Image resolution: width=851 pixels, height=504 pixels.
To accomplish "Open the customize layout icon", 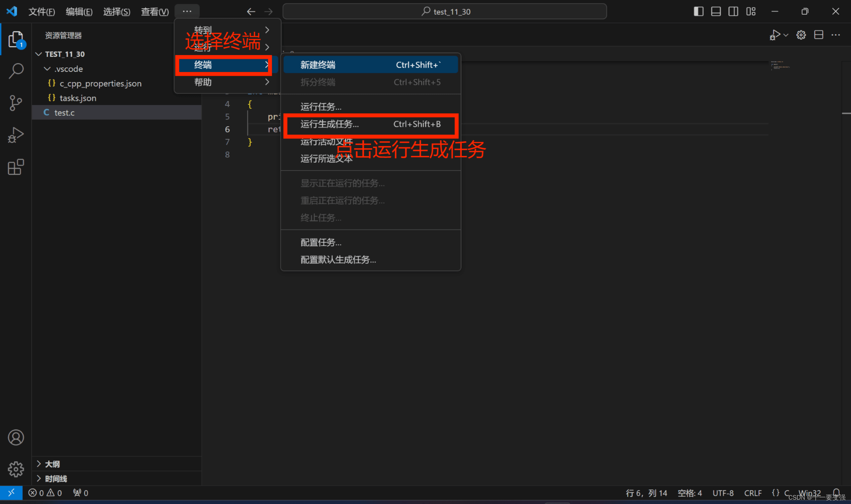I will coord(751,11).
